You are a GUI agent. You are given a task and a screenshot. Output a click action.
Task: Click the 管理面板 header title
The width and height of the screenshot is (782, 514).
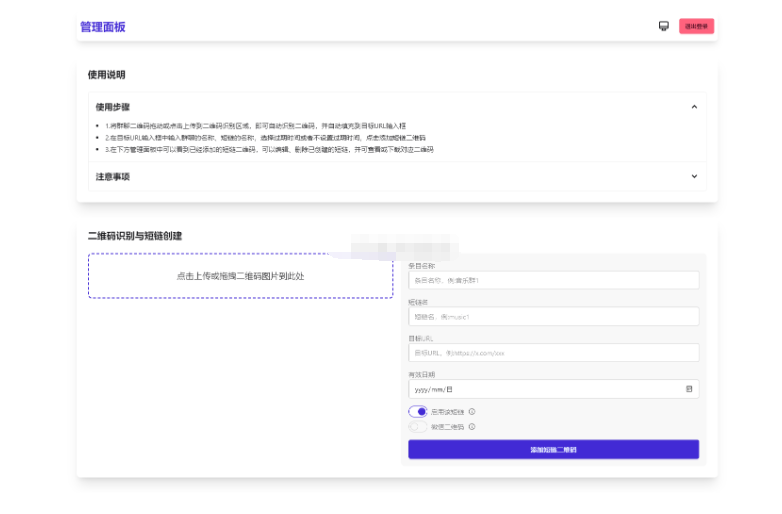pos(103,27)
